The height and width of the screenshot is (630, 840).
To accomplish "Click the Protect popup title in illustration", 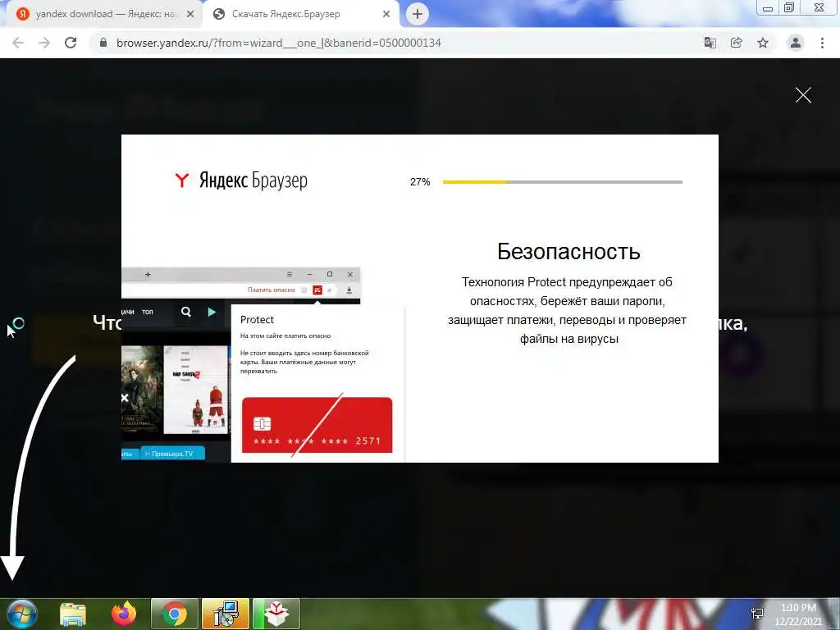I will [257, 320].
